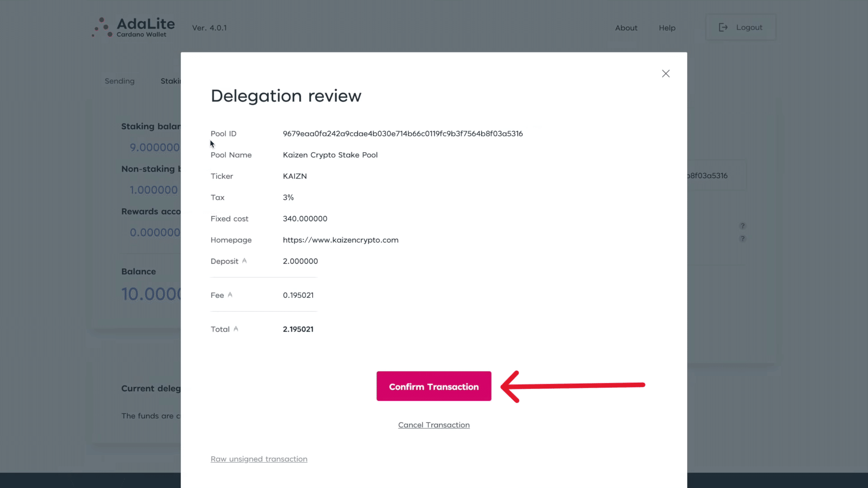Click the ADA symbol beside Total
The height and width of the screenshot is (488, 868).
[x=236, y=328]
